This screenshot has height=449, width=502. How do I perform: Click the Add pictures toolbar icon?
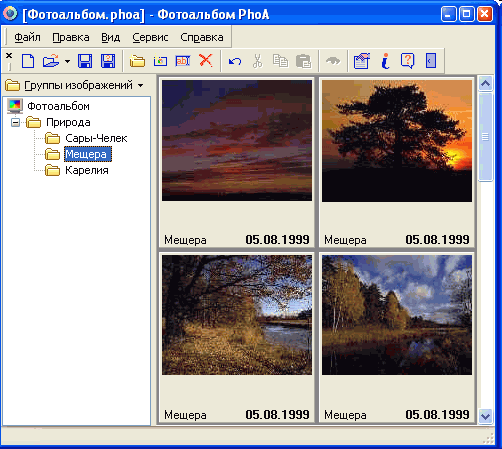pyautogui.click(x=160, y=61)
